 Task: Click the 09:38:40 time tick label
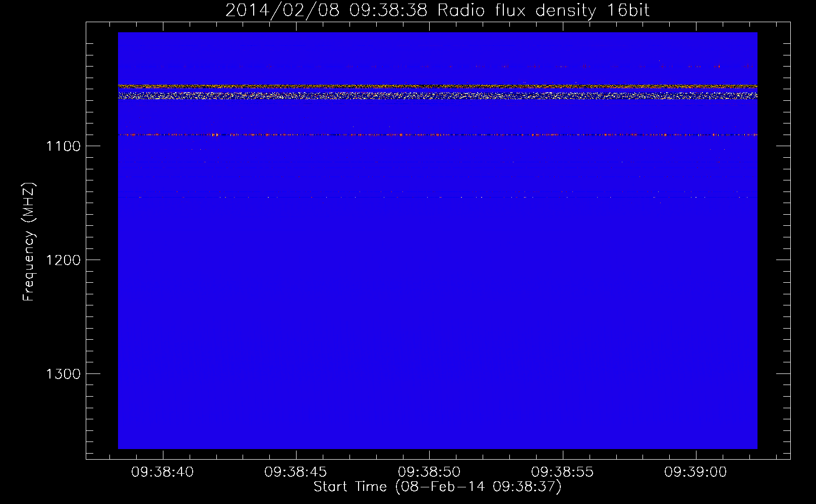point(162,472)
